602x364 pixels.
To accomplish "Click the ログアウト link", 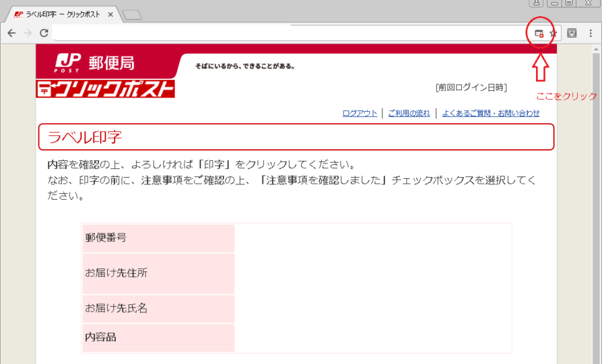I will point(360,113).
